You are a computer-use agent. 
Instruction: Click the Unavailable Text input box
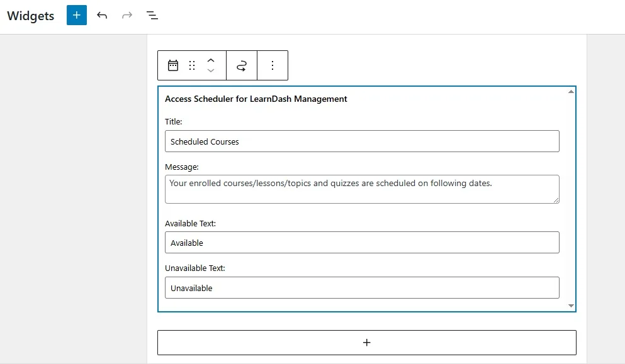[x=362, y=287]
